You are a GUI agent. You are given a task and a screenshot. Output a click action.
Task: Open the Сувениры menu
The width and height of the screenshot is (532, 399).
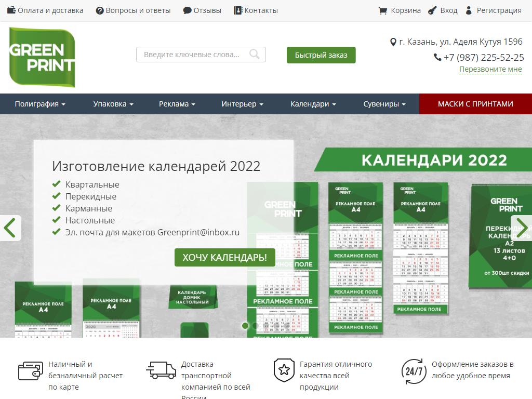(x=384, y=104)
